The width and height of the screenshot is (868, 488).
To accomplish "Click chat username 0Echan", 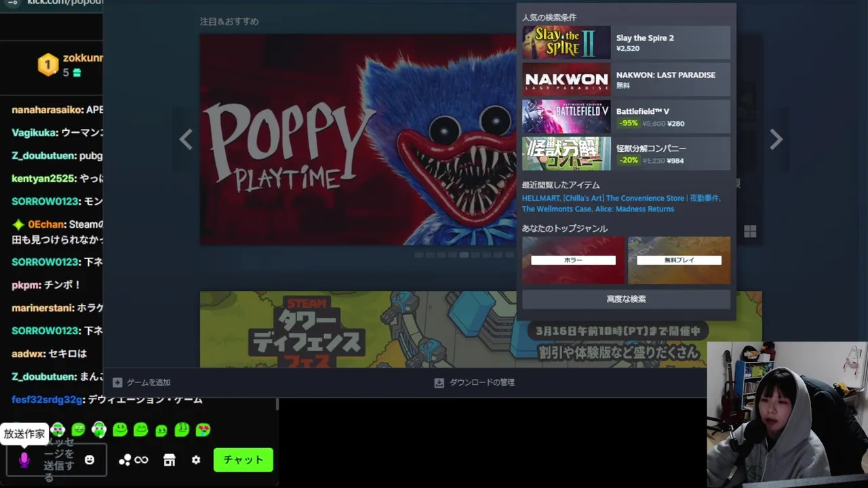I will tap(46, 224).
